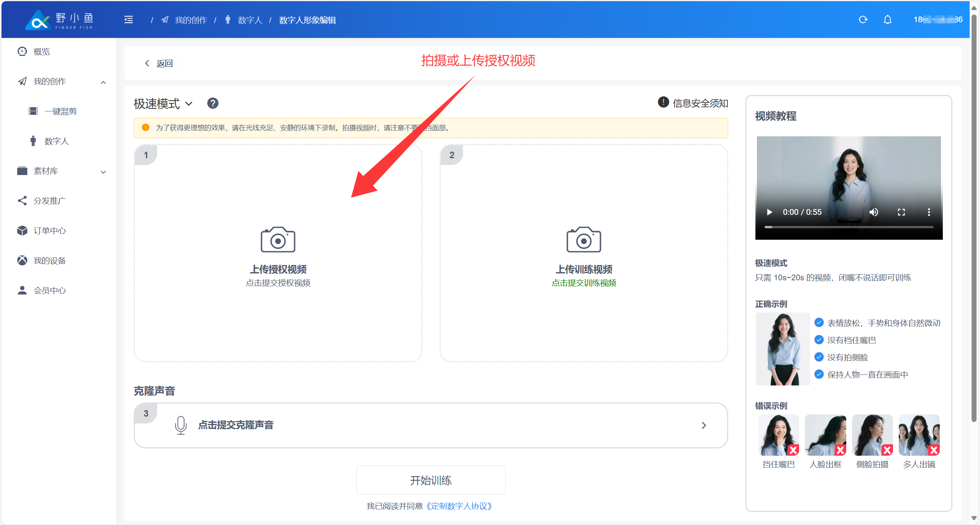
Task: Click the sidebar collapse menu icon
Action: 128,20
